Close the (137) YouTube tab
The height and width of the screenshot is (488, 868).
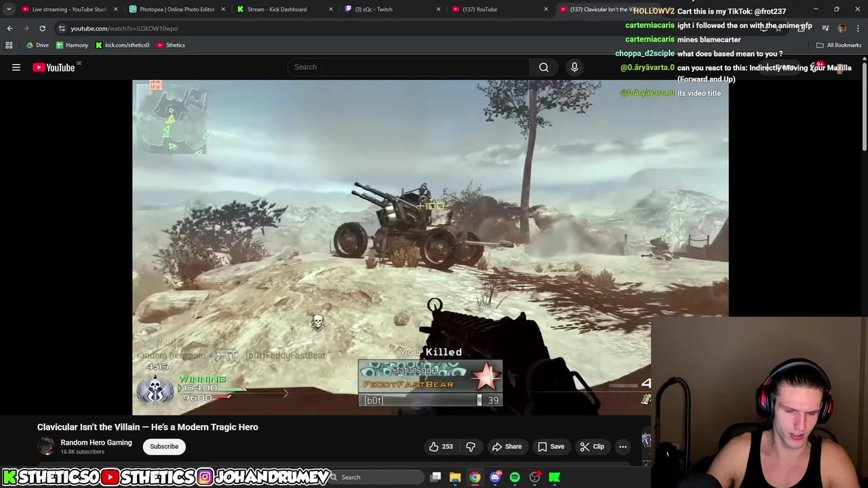(546, 9)
